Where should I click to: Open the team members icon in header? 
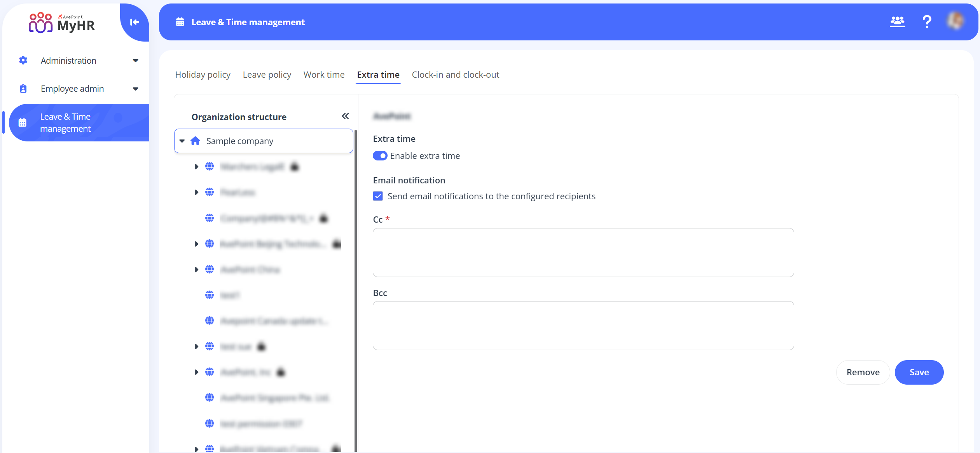(897, 22)
